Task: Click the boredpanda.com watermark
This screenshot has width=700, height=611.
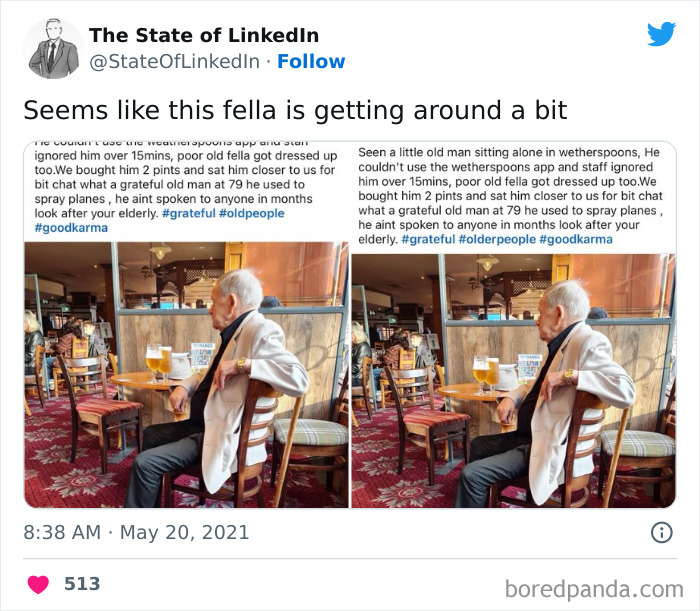Action: pyautogui.click(x=594, y=587)
